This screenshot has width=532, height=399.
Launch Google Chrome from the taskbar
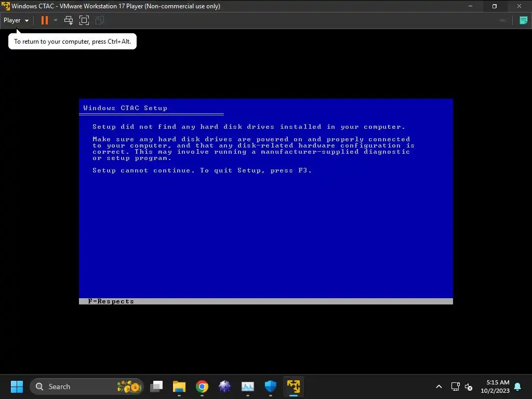(x=202, y=387)
